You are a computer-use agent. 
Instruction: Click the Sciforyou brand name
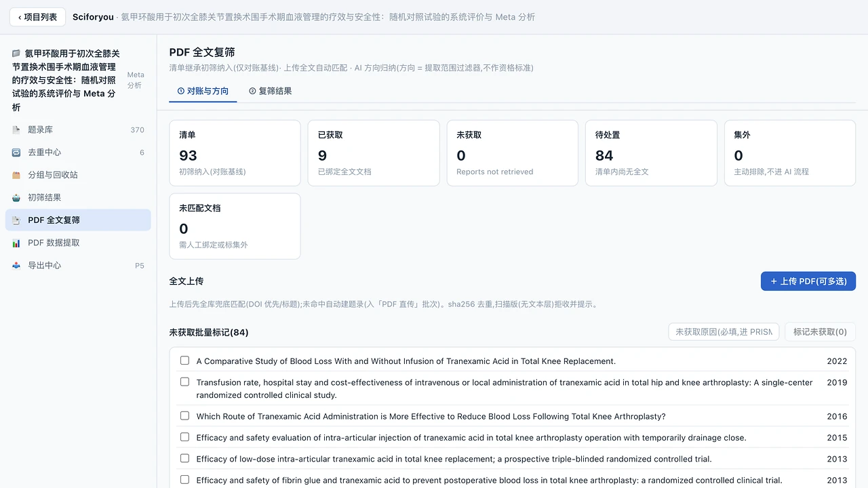coord(93,17)
